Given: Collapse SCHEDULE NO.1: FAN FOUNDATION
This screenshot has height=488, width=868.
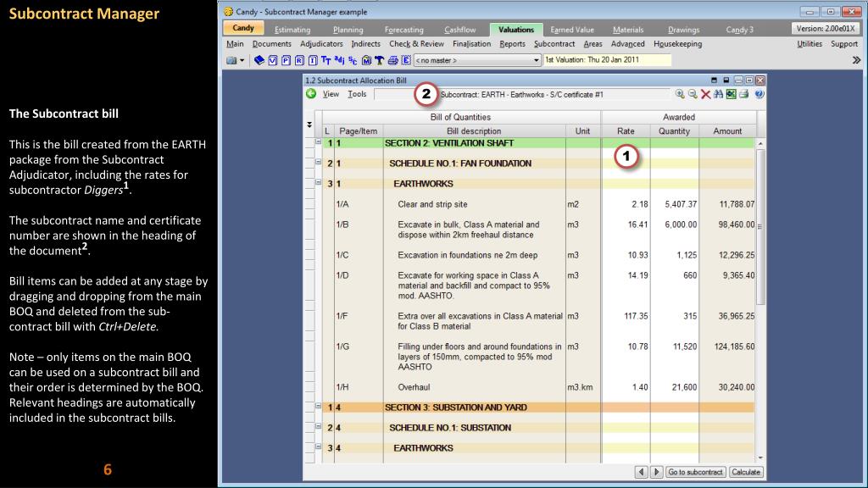Looking at the screenshot, I should 319,162.
